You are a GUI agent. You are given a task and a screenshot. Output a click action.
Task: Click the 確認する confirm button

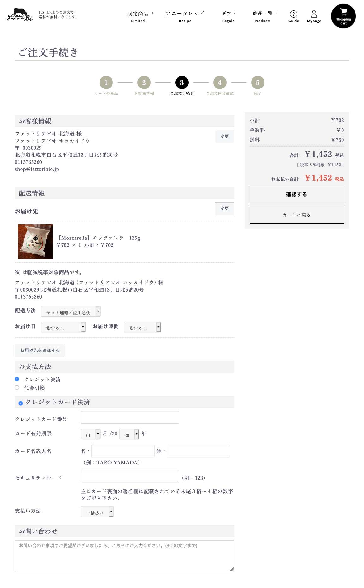click(x=297, y=195)
